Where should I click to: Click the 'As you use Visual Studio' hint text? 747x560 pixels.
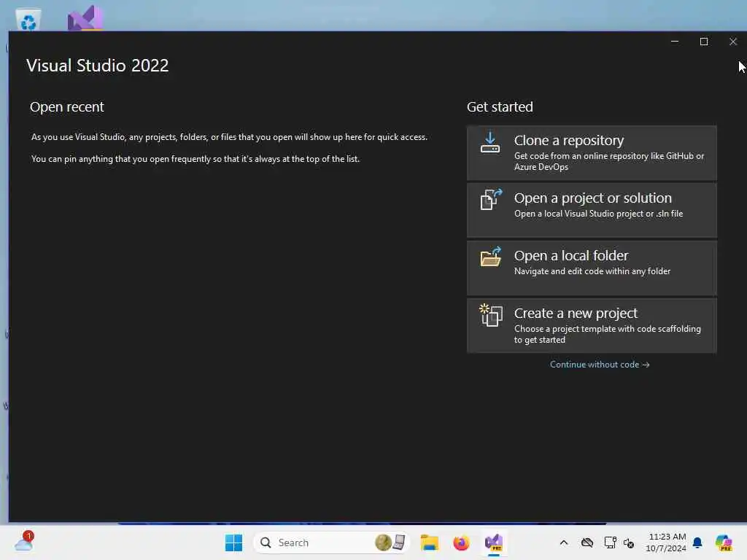pos(229,137)
